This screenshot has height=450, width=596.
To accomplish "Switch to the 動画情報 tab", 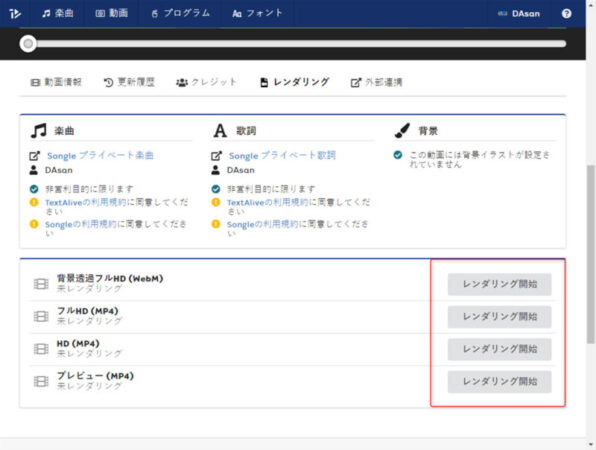I will click(56, 82).
